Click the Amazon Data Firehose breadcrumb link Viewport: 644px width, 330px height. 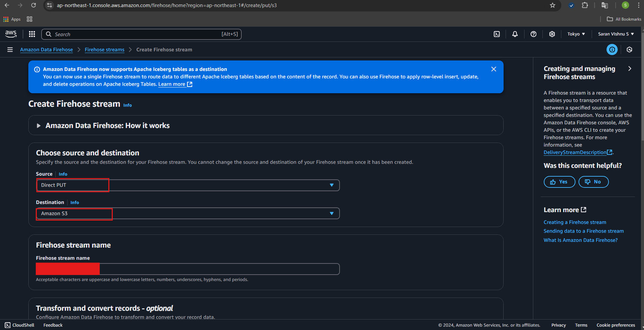(47, 50)
